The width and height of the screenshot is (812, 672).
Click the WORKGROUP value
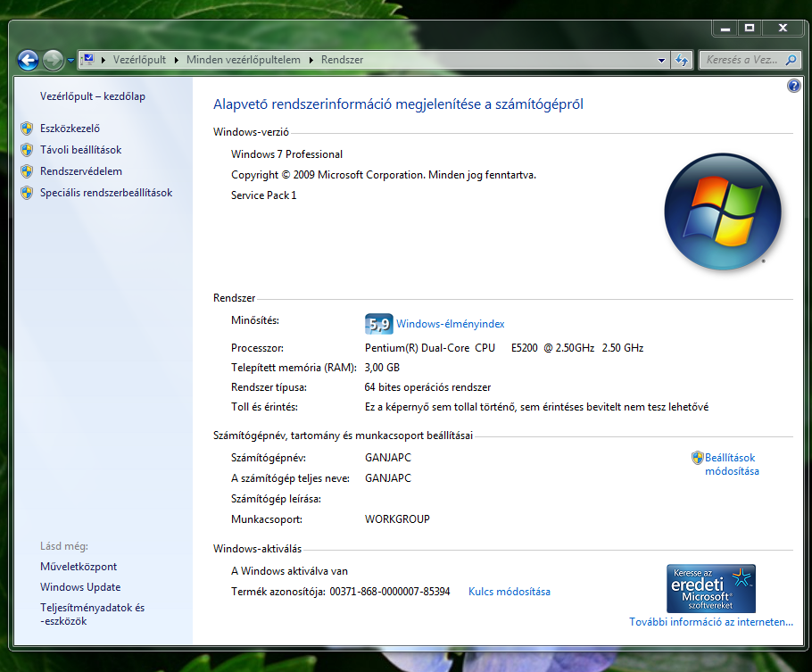(397, 519)
